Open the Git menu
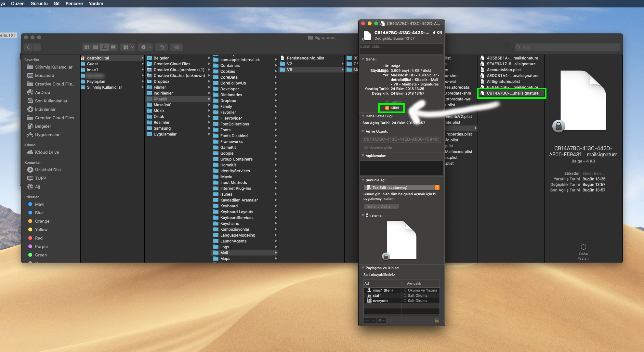The width and height of the screenshot is (644, 352). (x=56, y=4)
